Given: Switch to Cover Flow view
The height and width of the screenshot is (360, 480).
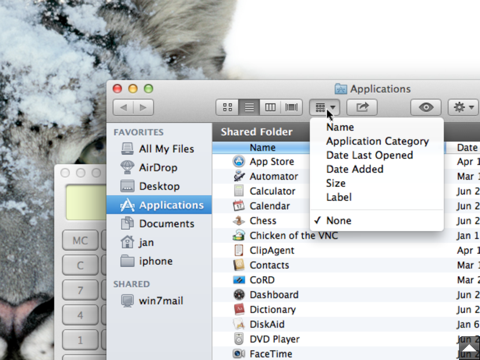Looking at the screenshot, I should (x=292, y=107).
